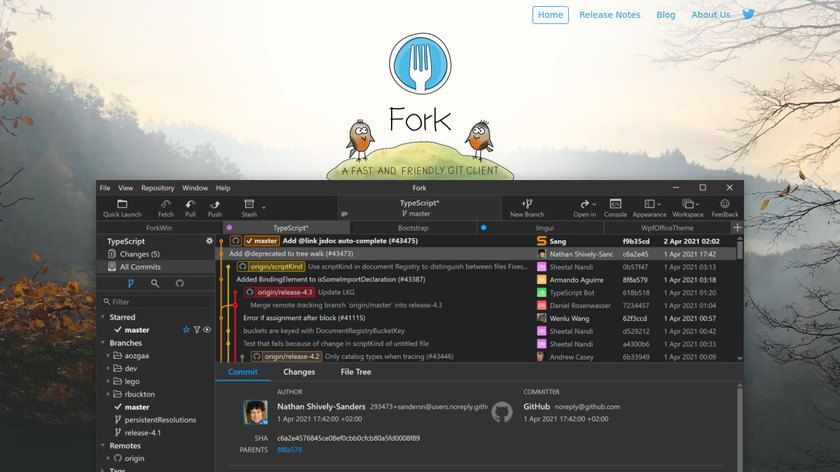The height and width of the screenshot is (472, 840).
Task: Switch to the WpfOfficeTheme repository tab
Action: pyautogui.click(x=667, y=228)
